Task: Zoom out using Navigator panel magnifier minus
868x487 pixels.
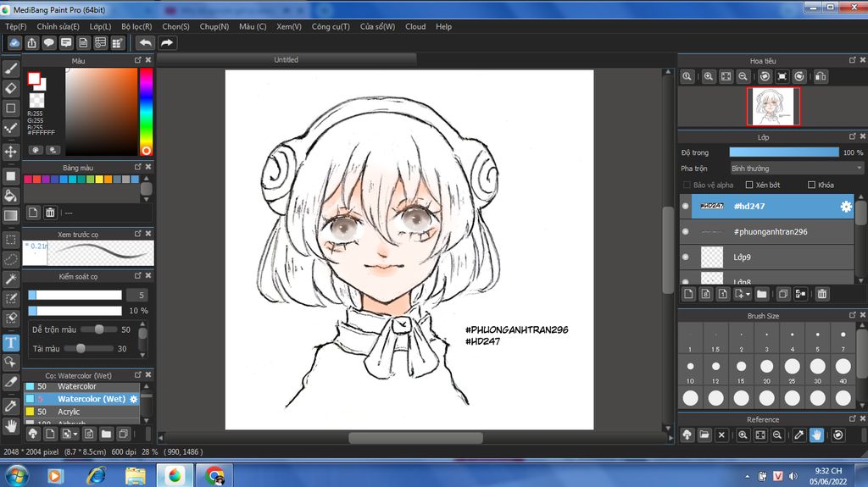Action: coord(743,77)
